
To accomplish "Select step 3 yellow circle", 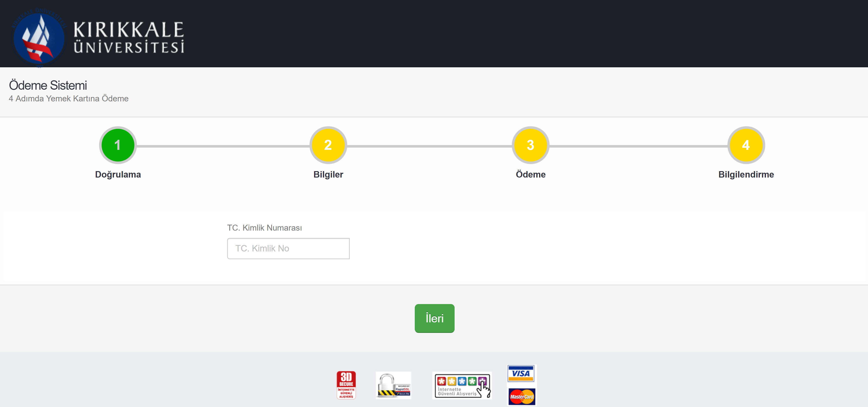I will [x=530, y=145].
